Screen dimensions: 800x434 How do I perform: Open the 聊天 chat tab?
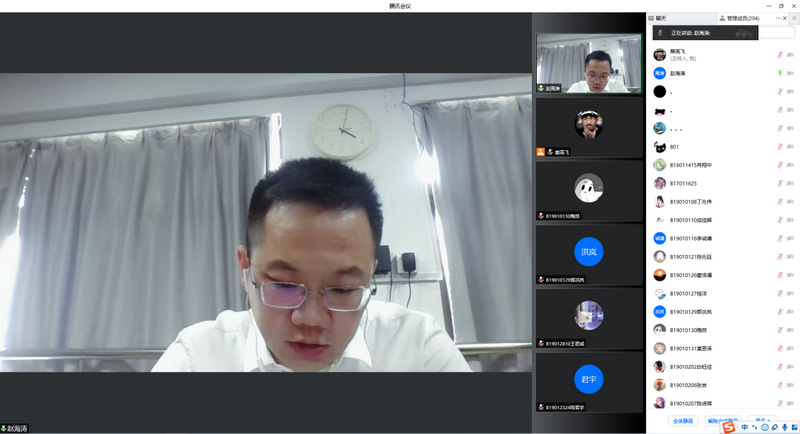[661, 18]
